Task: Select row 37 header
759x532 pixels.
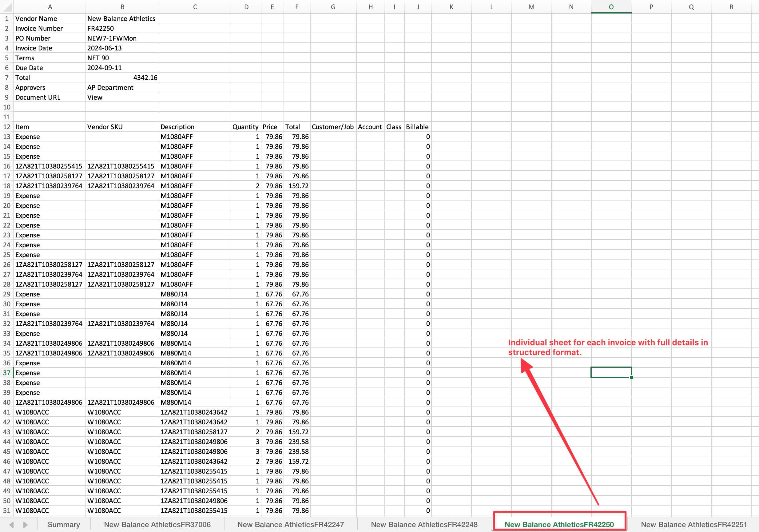Action: click(6, 373)
